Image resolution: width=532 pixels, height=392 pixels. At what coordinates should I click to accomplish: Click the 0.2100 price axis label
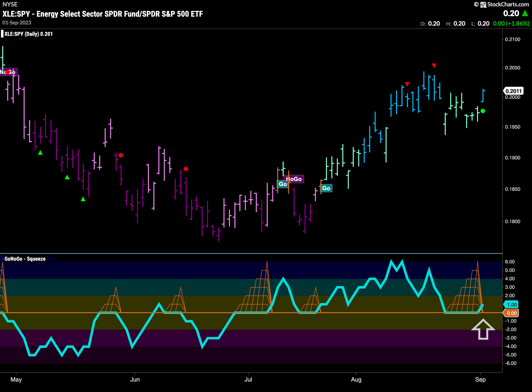pyautogui.click(x=513, y=39)
